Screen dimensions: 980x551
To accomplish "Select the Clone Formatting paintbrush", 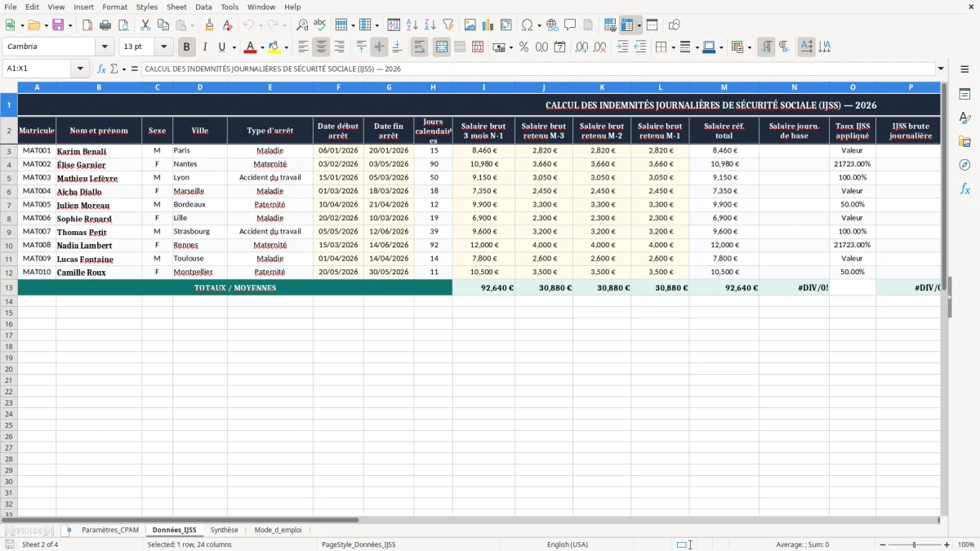I will 210,25.
